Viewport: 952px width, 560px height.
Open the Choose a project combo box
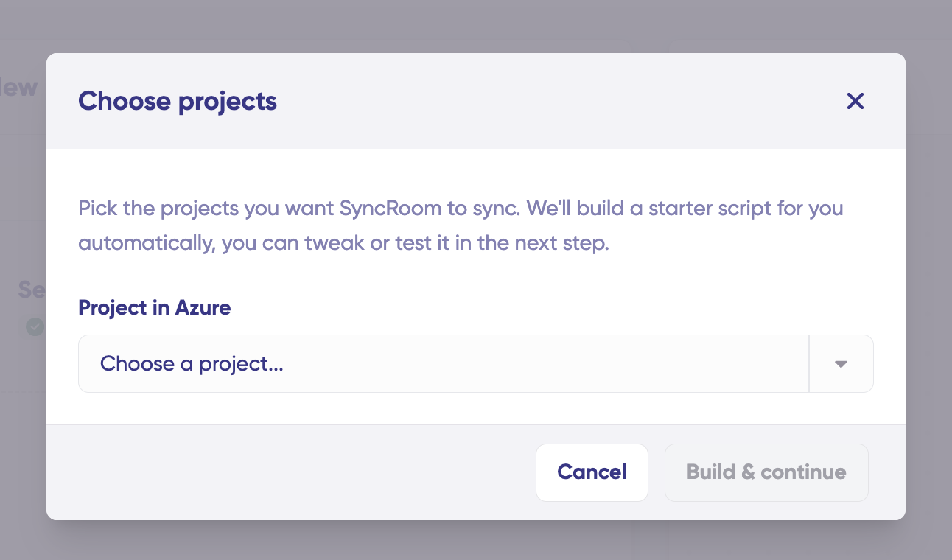444,364
